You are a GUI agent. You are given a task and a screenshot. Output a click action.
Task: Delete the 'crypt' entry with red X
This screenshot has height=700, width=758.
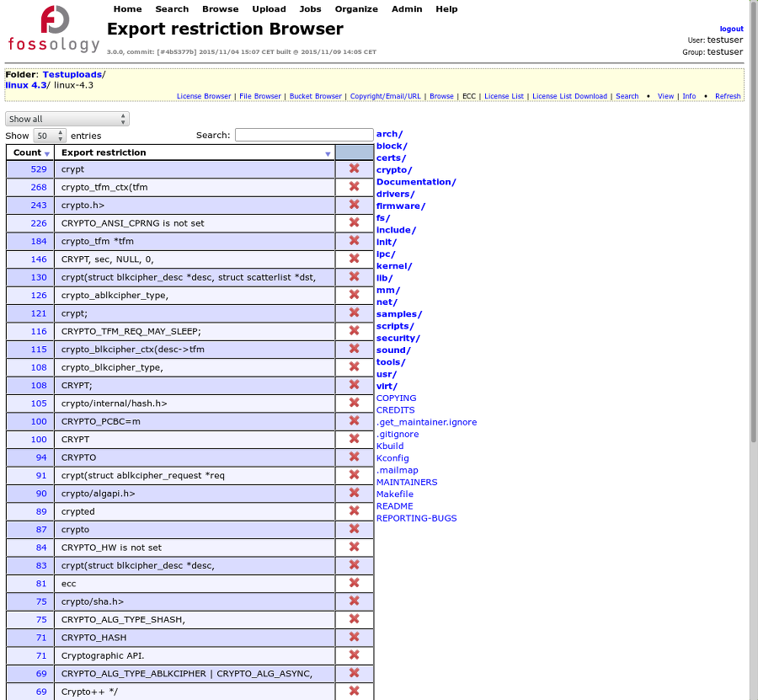(x=355, y=169)
